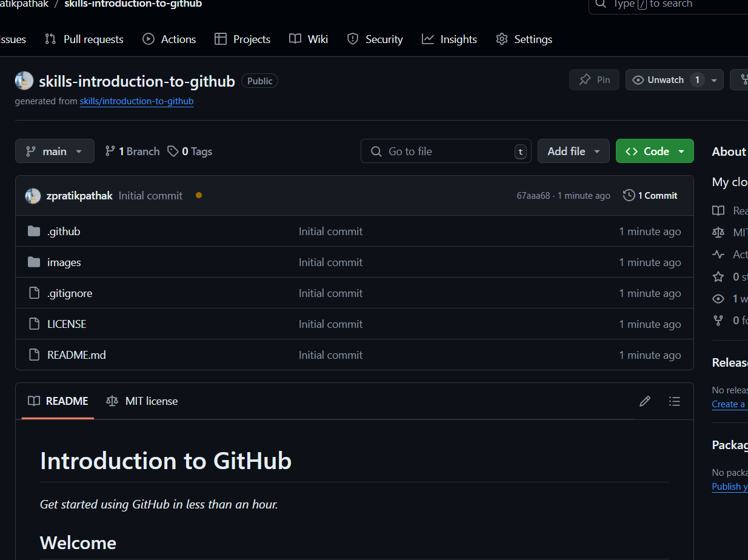The height and width of the screenshot is (560, 748).
Task: Expand the Unwatch dropdown arrow
Action: tap(713, 79)
